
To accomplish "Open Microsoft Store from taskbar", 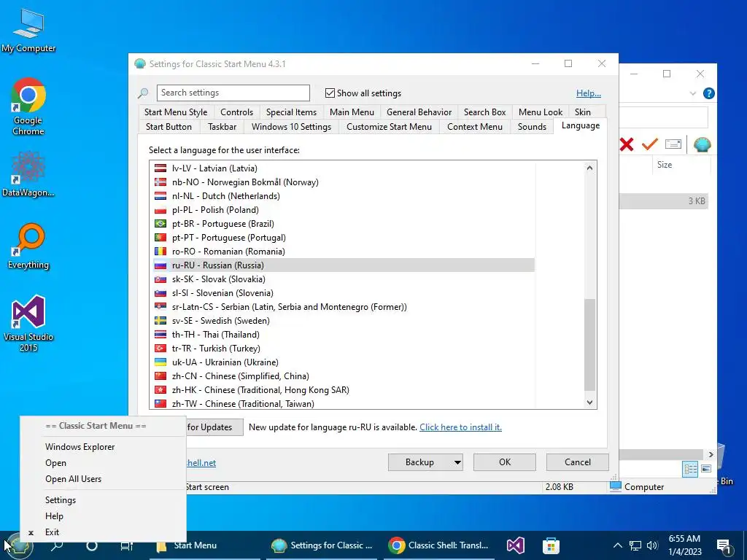I will point(551,545).
